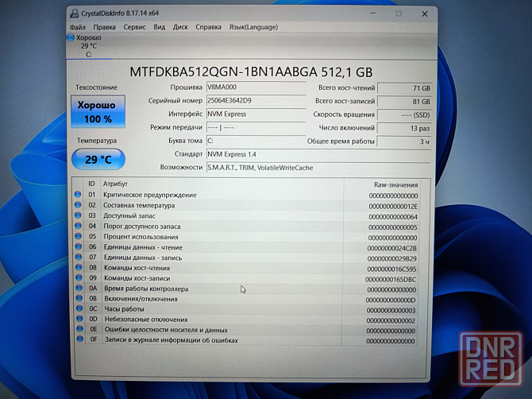Click the blue status circle above drive C:
Viewport: 532px width, 399px height.
coord(71,37)
